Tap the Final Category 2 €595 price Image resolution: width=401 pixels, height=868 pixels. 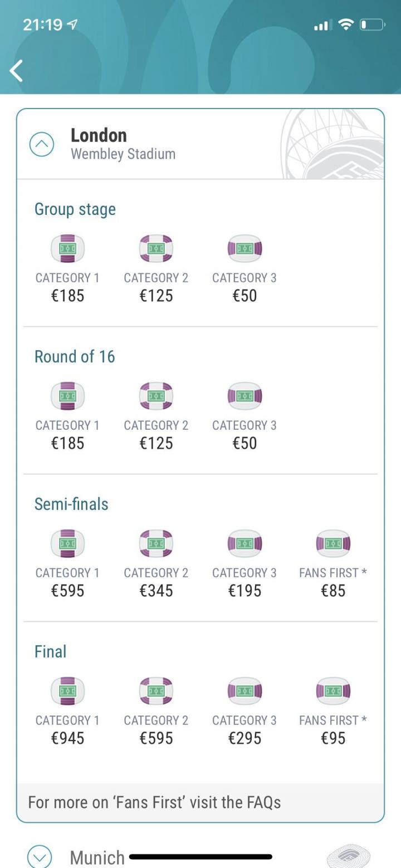156,738
